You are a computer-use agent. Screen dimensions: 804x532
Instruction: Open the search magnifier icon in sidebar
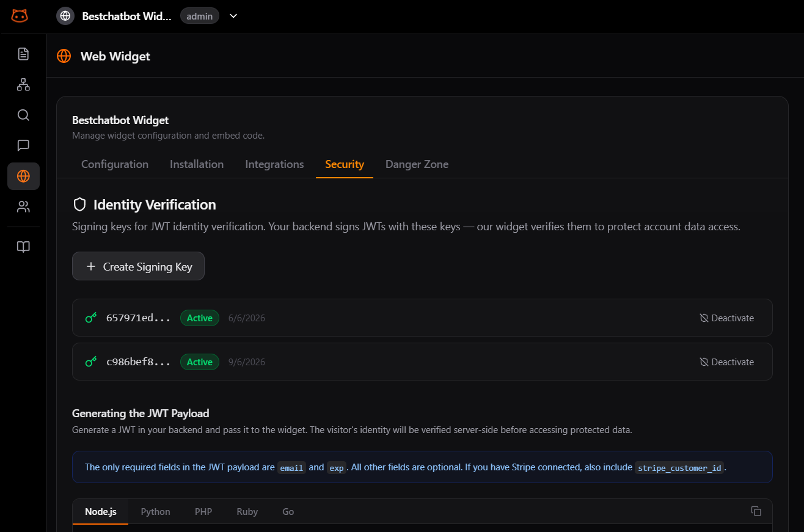click(23, 115)
